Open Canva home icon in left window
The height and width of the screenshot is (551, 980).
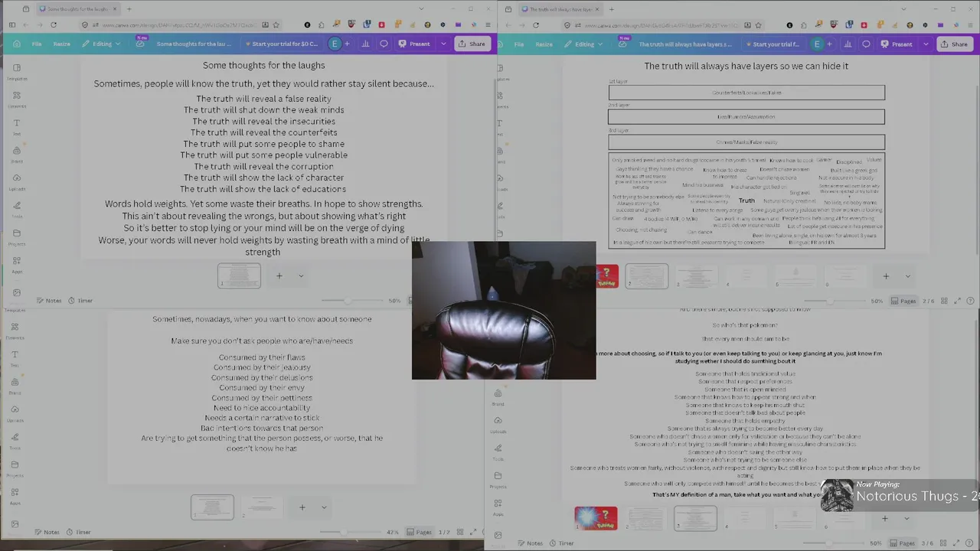pos(16,44)
